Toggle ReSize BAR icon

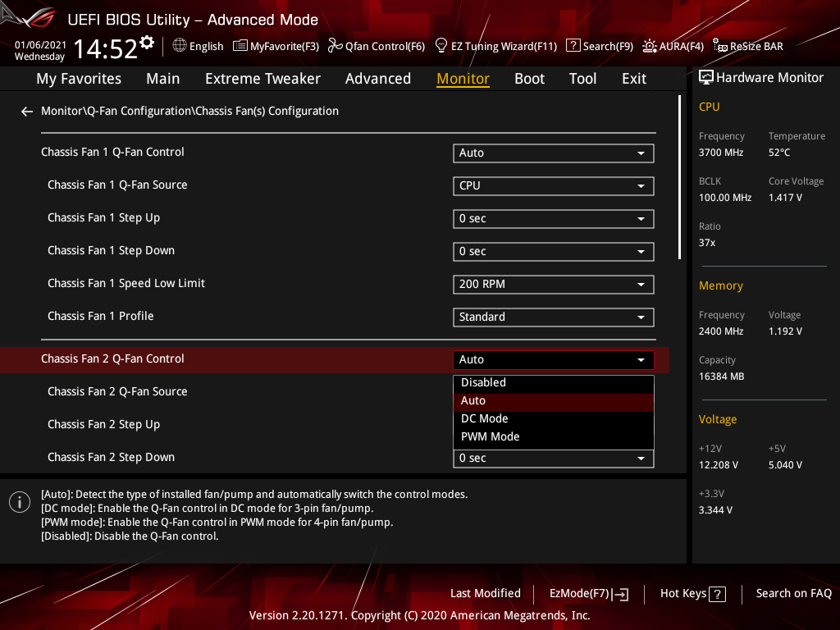(720, 46)
